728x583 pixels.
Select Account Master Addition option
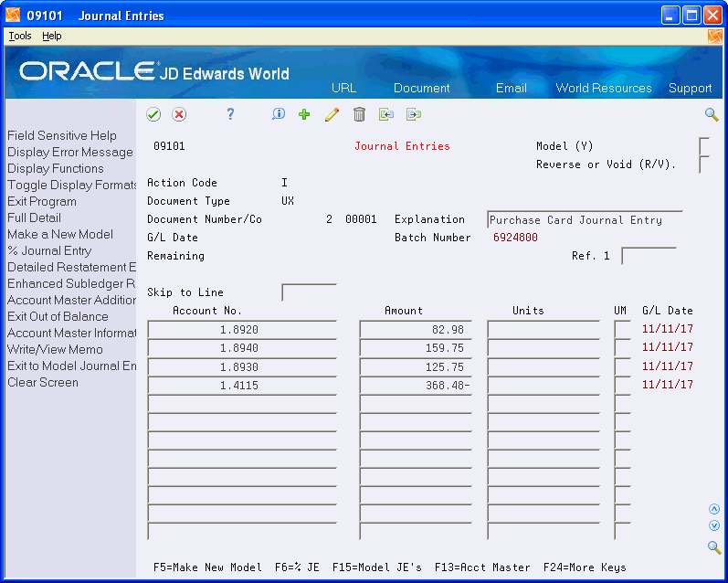click(x=72, y=300)
